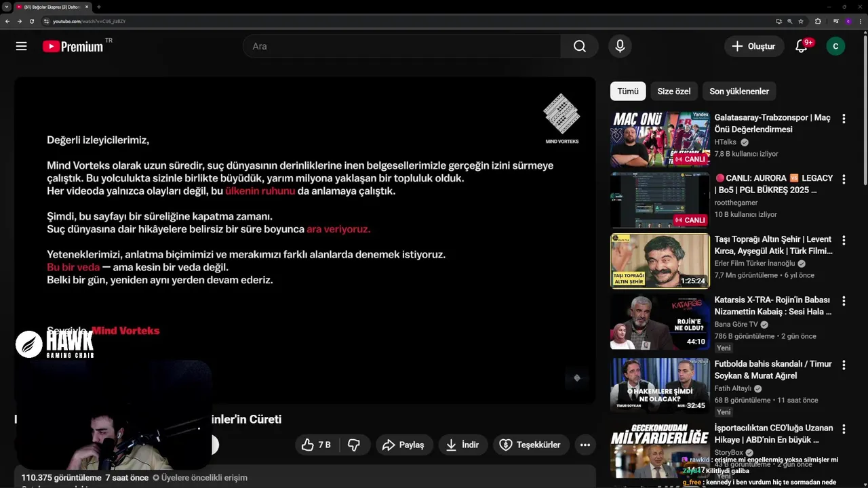View site information icon in address bar

(46, 21)
